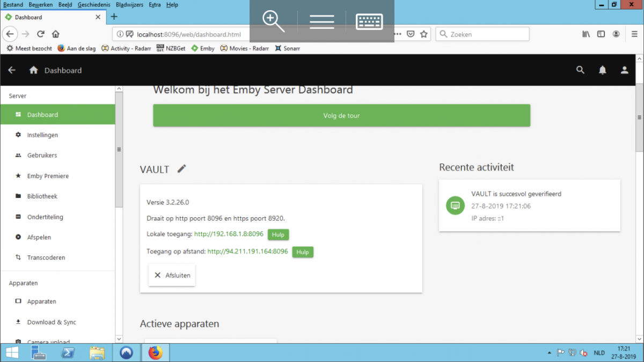Viewport: 644px width, 362px height.
Task: Open search with magnifier icon in Emby header
Action: [x=580, y=70]
